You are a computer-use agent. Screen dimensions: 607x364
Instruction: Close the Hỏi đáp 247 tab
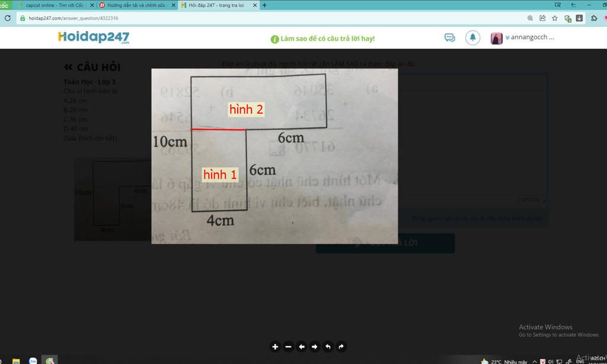(255, 5)
